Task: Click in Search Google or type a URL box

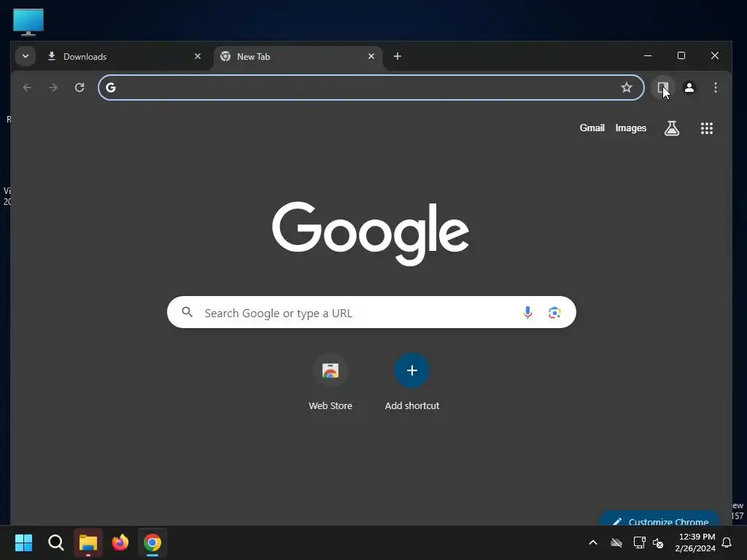Action: coord(371,312)
